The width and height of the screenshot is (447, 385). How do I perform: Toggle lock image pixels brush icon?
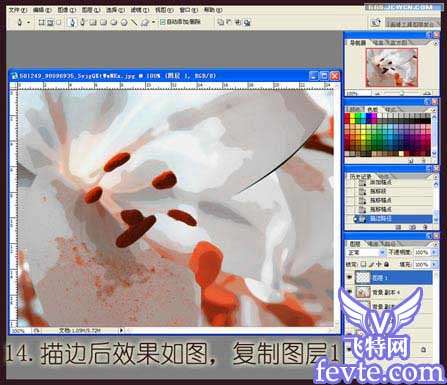372,264
